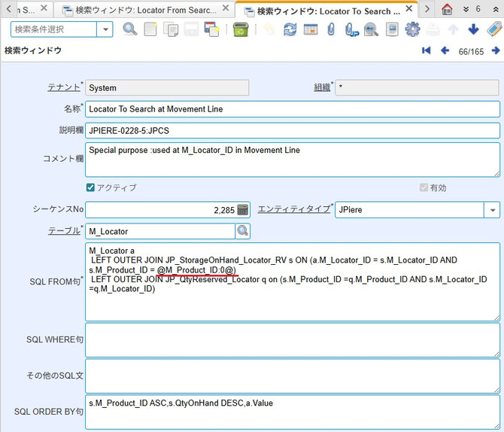This screenshot has height=432, width=504.
Task: Click the label tag icon in the toolbar
Action: pos(494,29)
